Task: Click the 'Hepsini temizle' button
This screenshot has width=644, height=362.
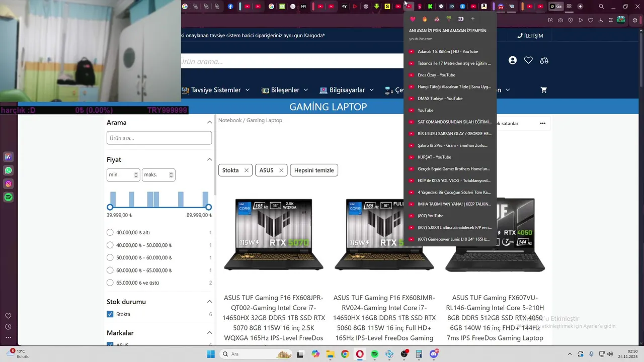Action: [x=314, y=170]
